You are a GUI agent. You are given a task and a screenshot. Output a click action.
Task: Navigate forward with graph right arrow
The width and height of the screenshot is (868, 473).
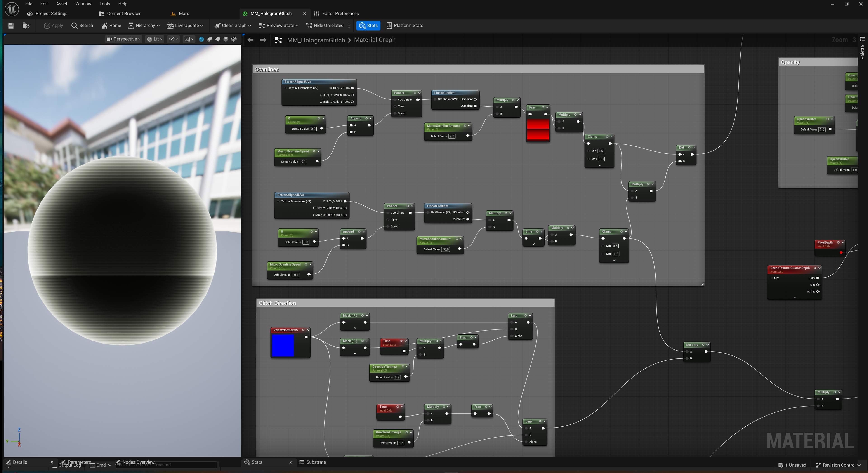click(x=263, y=40)
